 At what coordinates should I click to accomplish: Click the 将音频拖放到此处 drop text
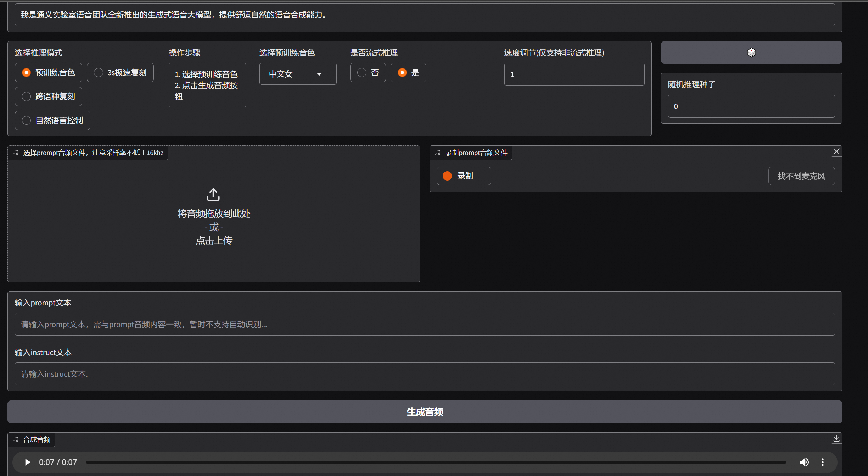214,214
